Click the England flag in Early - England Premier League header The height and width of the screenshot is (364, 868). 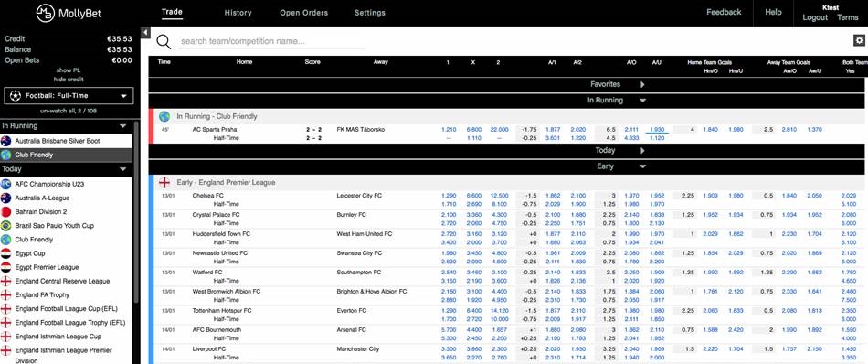[x=164, y=182]
